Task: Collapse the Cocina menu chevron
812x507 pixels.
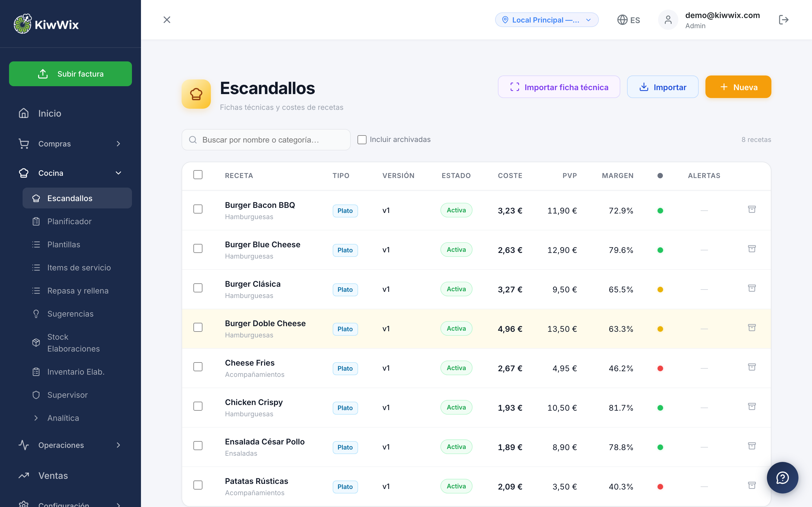Action: point(118,173)
